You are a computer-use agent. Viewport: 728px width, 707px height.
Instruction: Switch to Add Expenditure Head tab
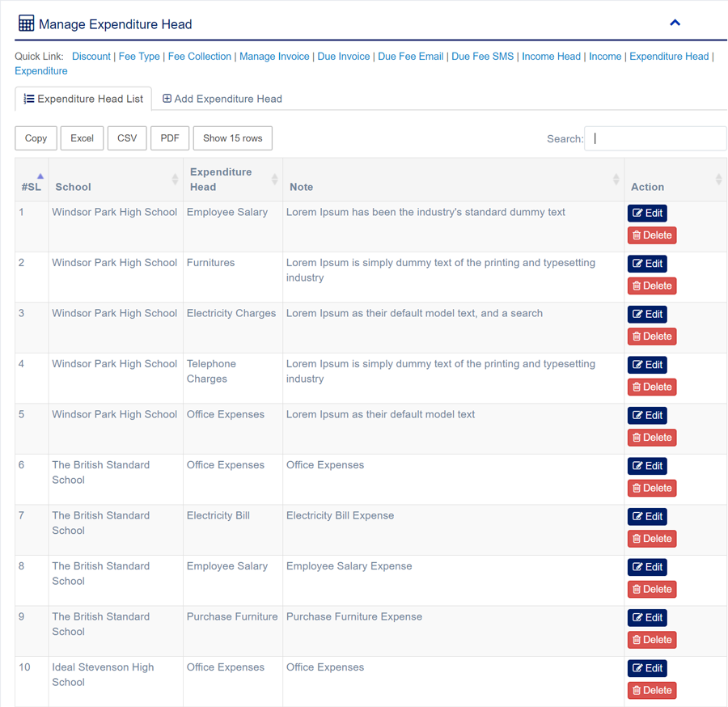[x=222, y=99]
